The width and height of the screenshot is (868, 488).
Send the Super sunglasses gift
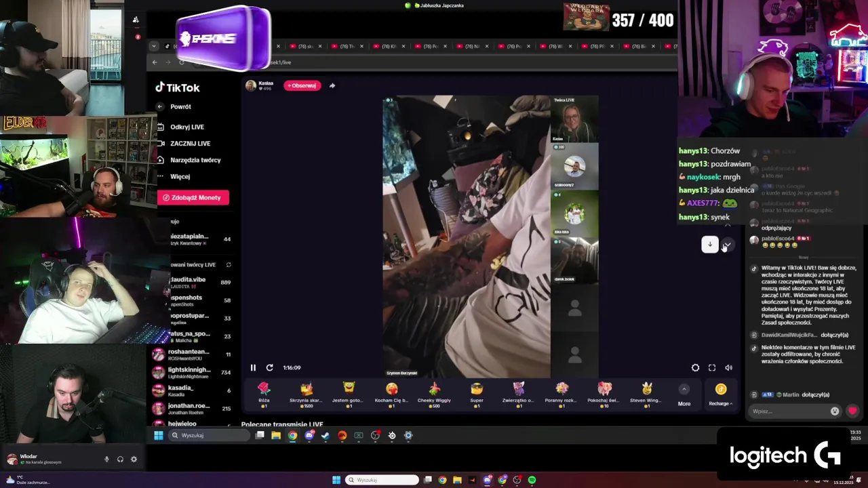coord(477,394)
